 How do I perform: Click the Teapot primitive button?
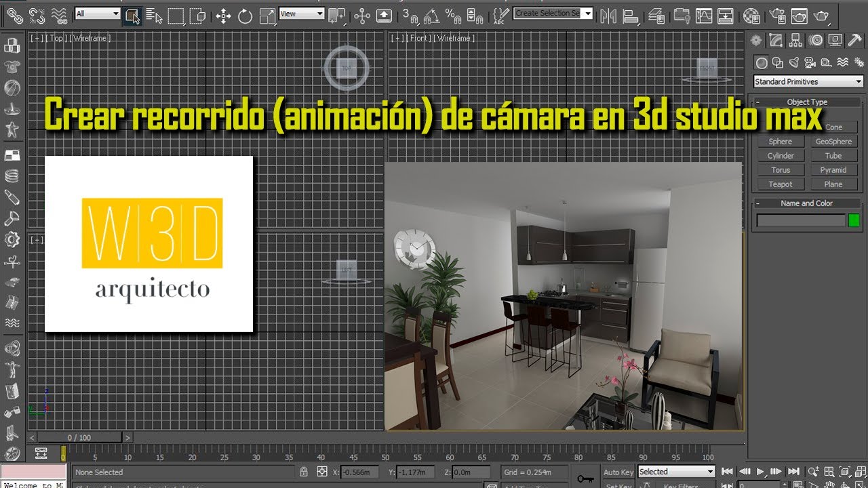coord(781,184)
